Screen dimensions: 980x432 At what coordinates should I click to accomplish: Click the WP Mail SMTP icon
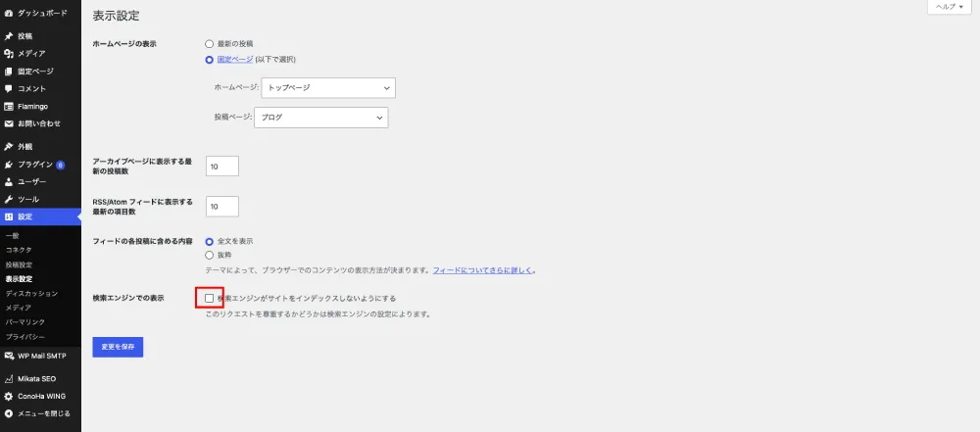pyautogui.click(x=9, y=356)
